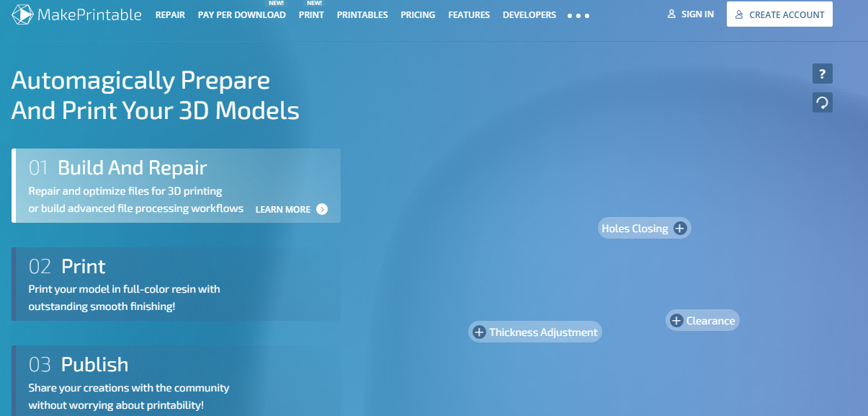Click the person icon beside Sign In

point(671,14)
